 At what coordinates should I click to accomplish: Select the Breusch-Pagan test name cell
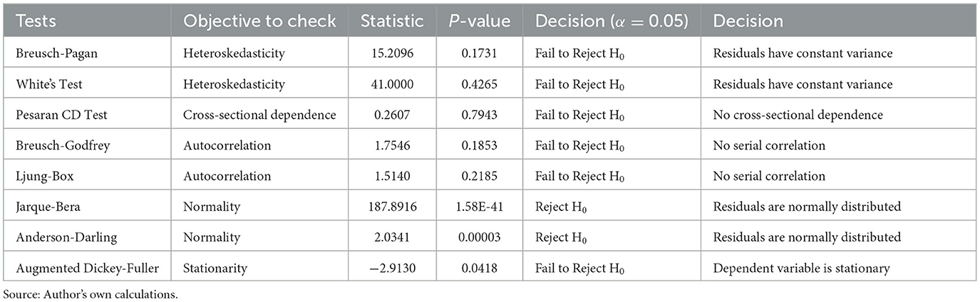point(48,54)
